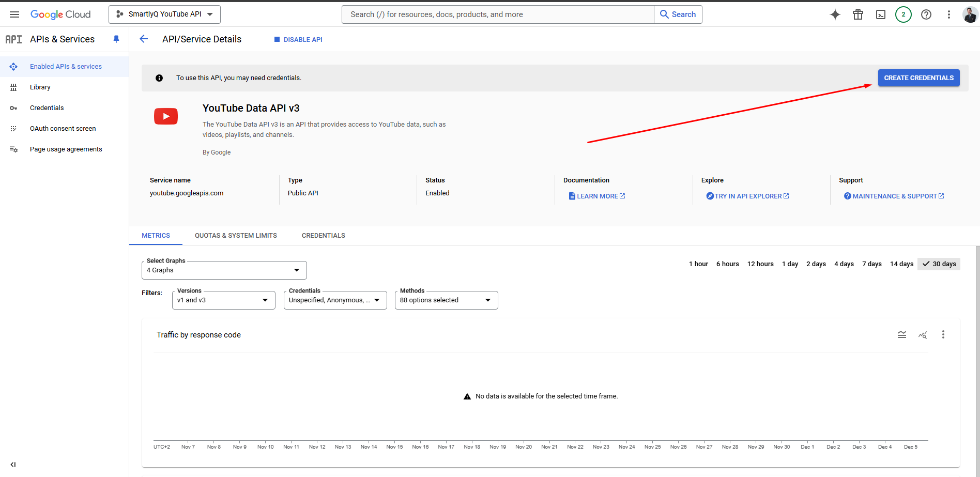Select the 6 hours time range
Screen dimensions: 980x477
728,264
